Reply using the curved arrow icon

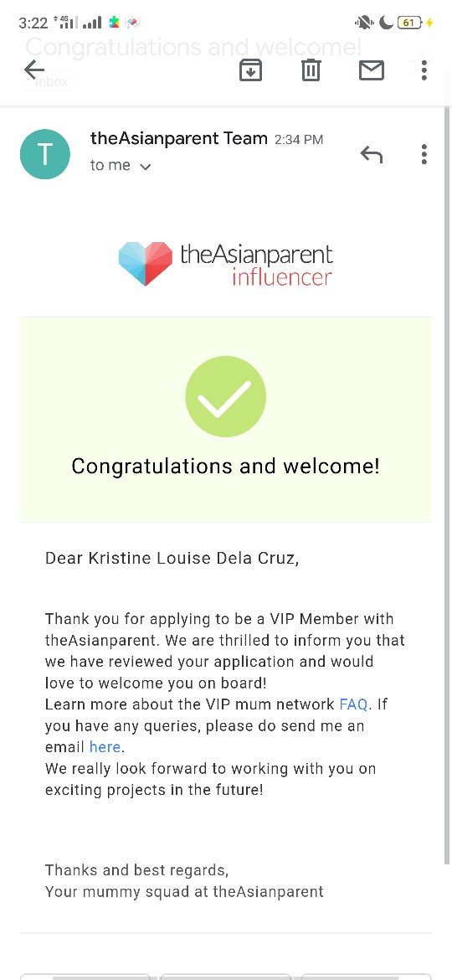click(372, 154)
